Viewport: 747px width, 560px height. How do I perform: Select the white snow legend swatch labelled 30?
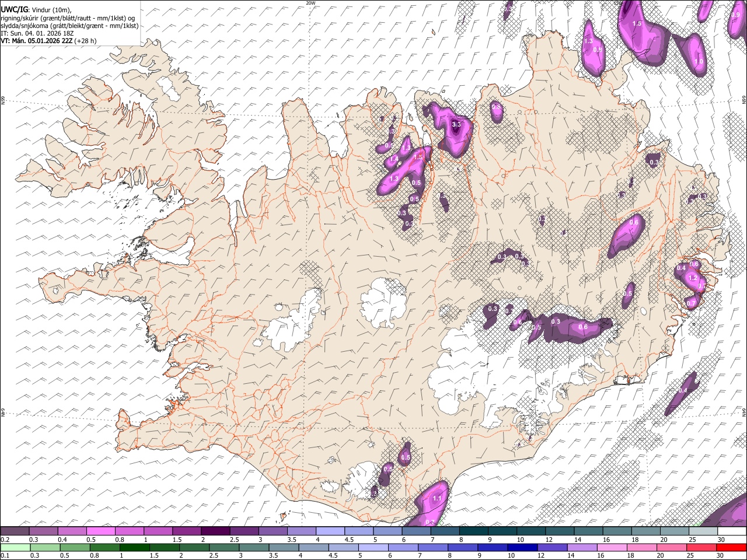pyautogui.click(x=731, y=531)
